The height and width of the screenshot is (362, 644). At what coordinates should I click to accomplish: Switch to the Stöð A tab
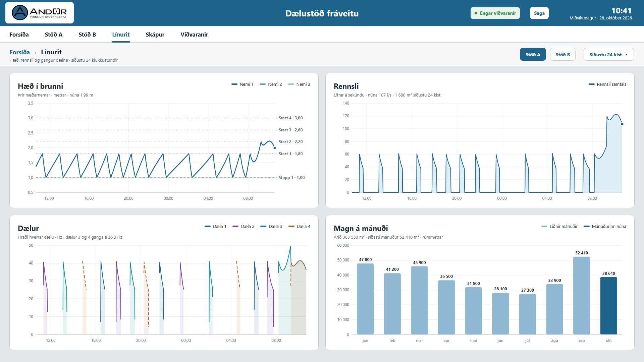pyautogui.click(x=54, y=35)
